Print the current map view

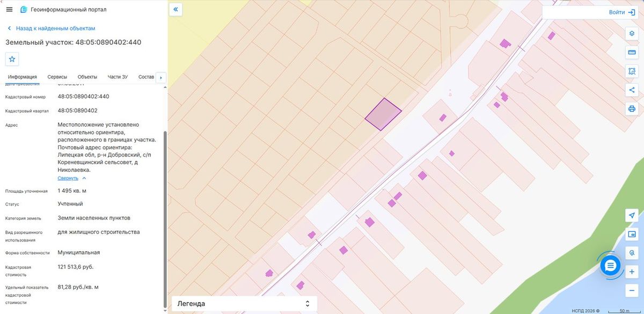(x=632, y=108)
